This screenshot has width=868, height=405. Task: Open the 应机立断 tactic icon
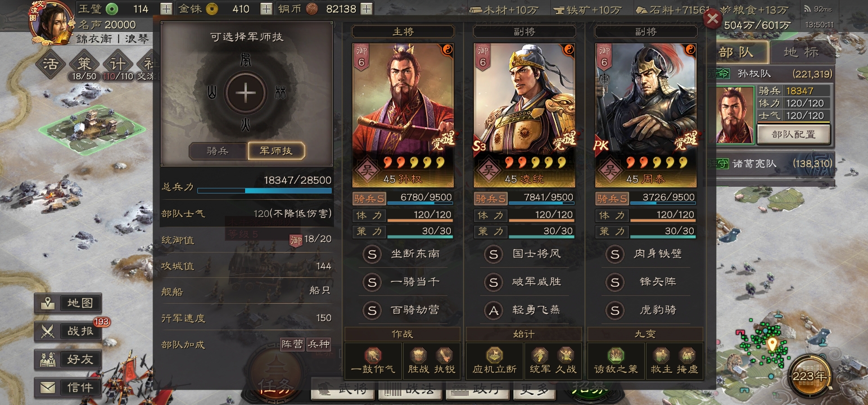click(494, 355)
